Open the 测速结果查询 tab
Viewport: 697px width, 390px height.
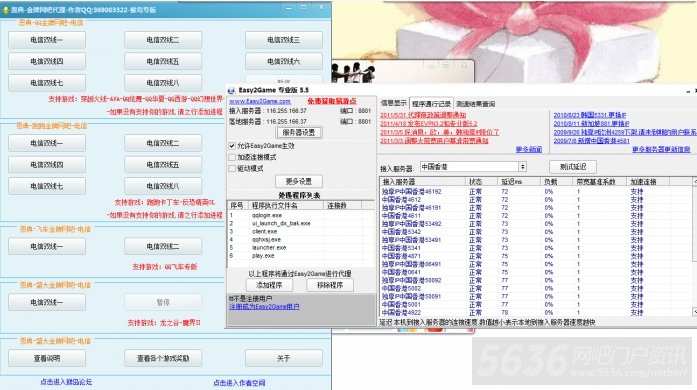(x=475, y=104)
